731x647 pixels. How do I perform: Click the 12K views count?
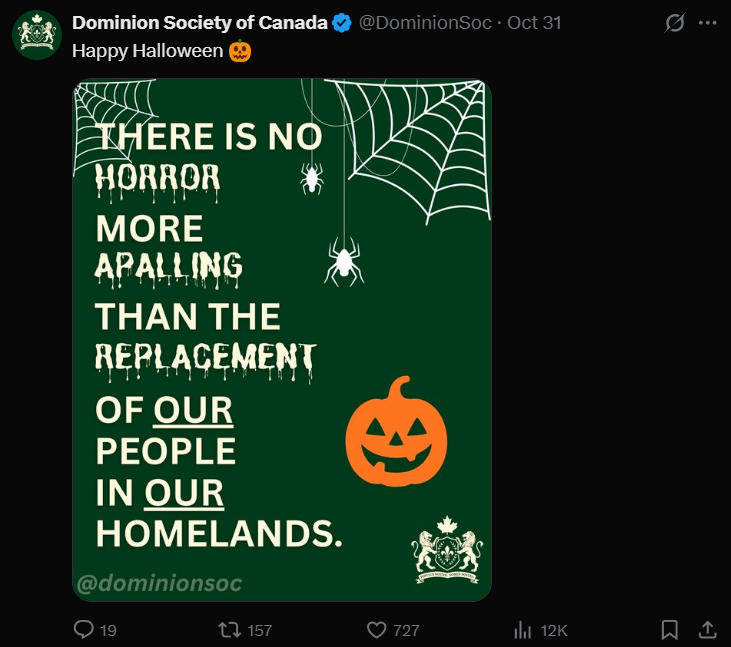(554, 630)
